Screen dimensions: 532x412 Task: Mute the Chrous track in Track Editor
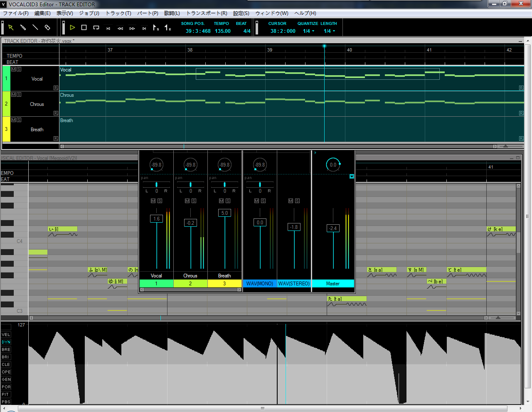(14, 95)
